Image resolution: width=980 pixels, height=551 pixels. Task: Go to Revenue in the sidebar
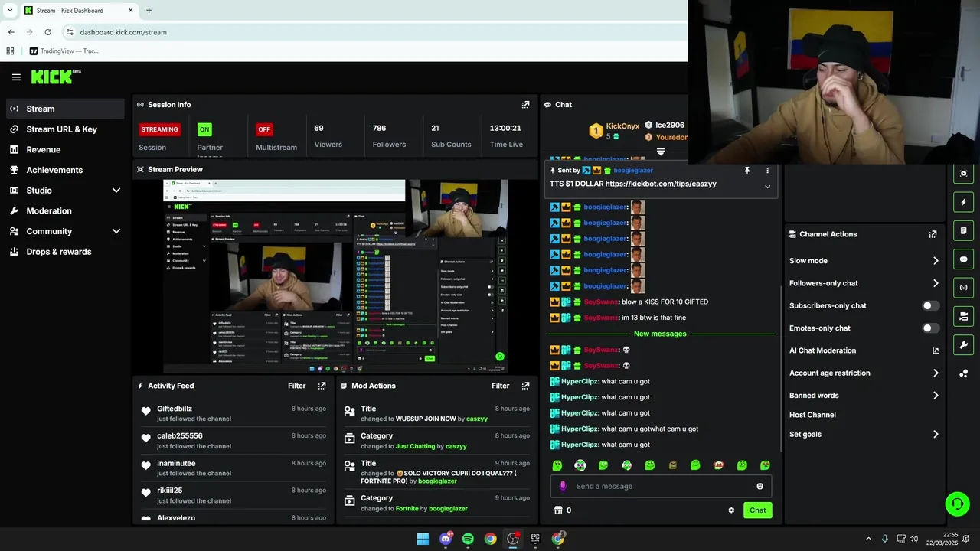(x=65, y=150)
